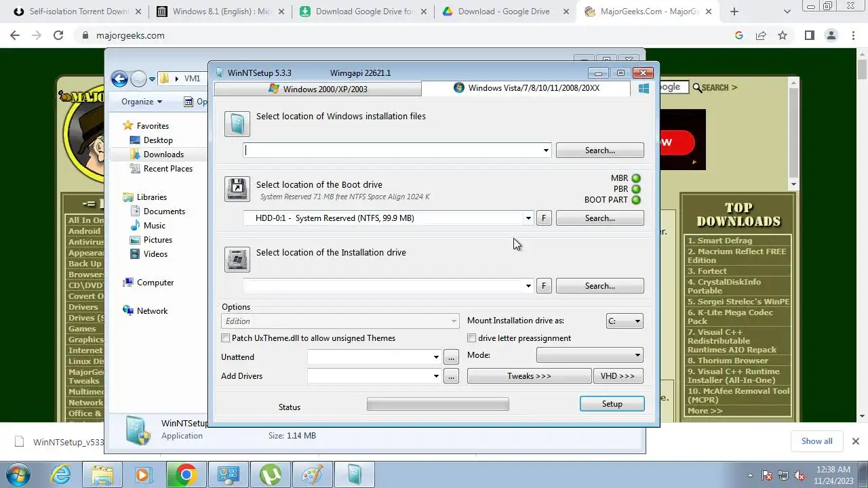The height and width of the screenshot is (488, 868).
Task: Switch to Chrome in the taskbar
Action: coord(186,474)
